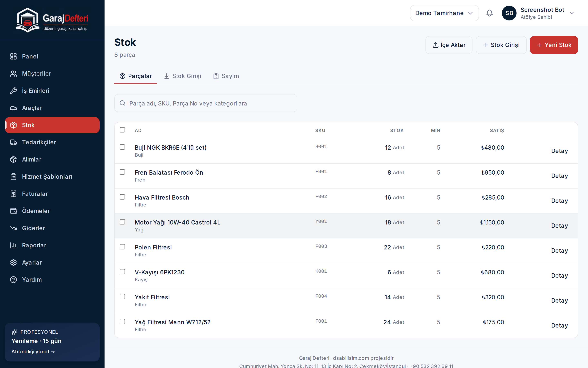Click the GarajDefteri logo

pyautogui.click(x=52, y=20)
